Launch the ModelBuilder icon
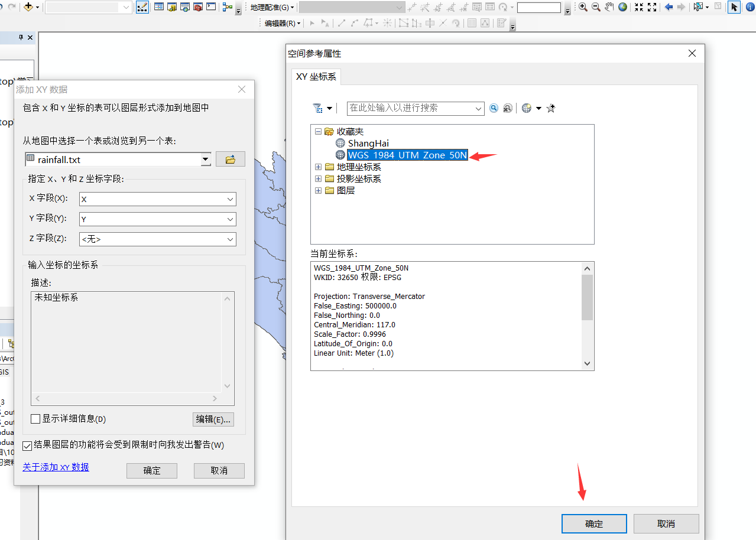756x540 pixels. point(228,7)
